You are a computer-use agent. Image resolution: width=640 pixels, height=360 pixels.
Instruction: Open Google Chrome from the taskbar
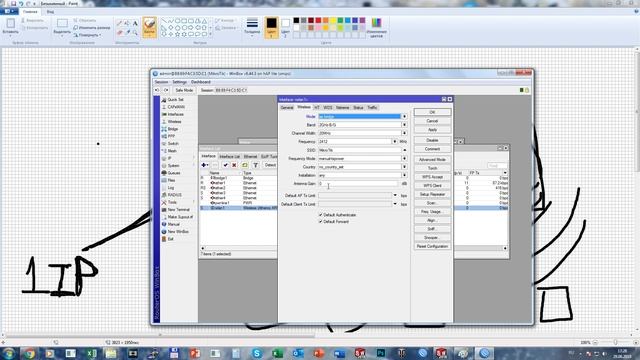point(29,353)
